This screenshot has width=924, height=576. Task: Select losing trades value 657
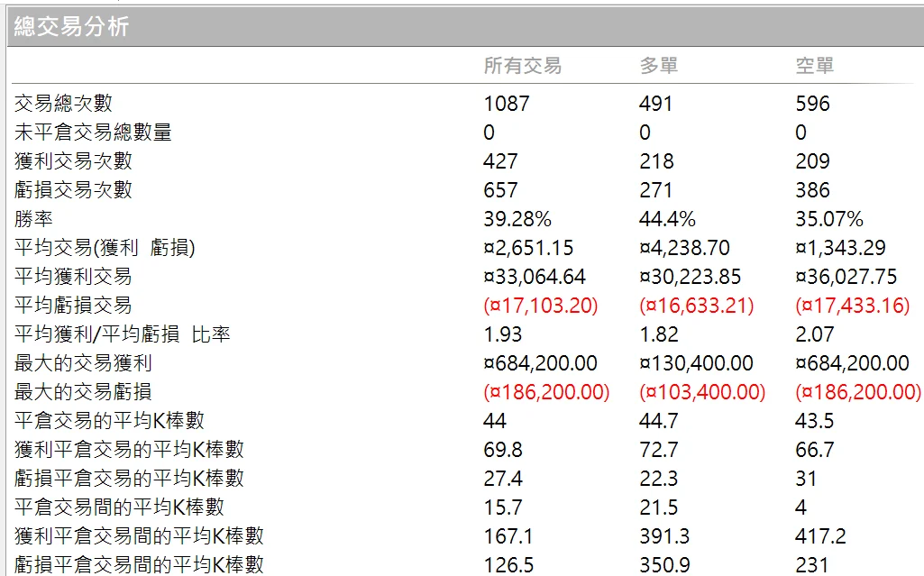pos(500,190)
